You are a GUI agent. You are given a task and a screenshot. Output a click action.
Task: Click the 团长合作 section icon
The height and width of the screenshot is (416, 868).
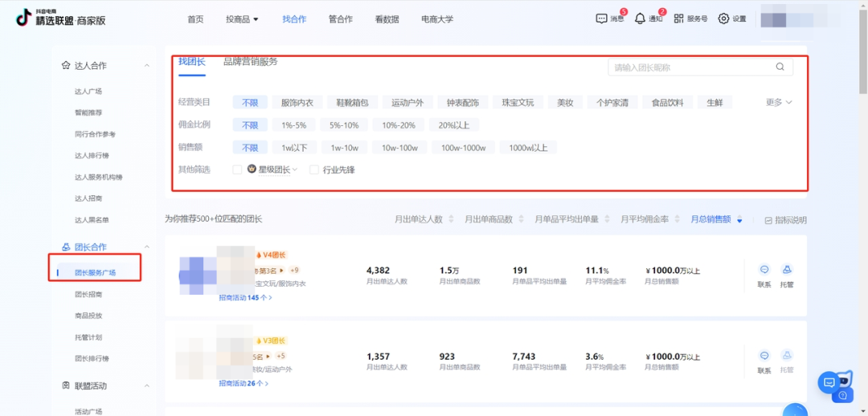click(x=66, y=247)
